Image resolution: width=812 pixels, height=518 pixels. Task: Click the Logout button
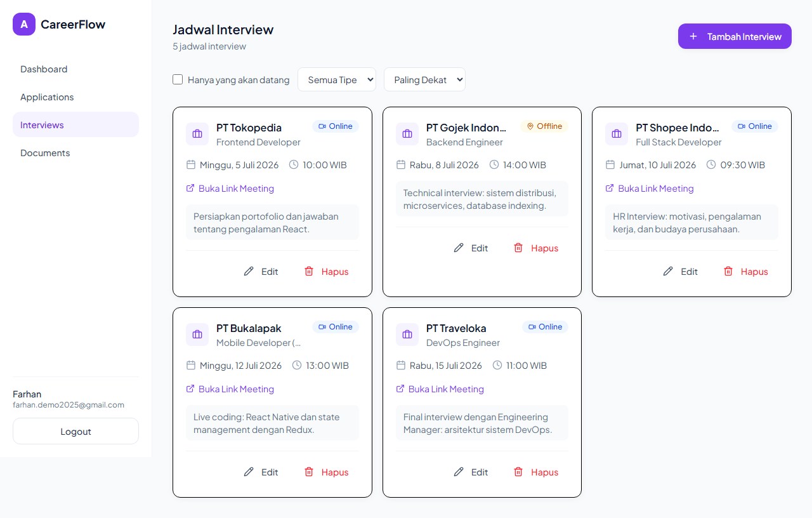pos(75,431)
